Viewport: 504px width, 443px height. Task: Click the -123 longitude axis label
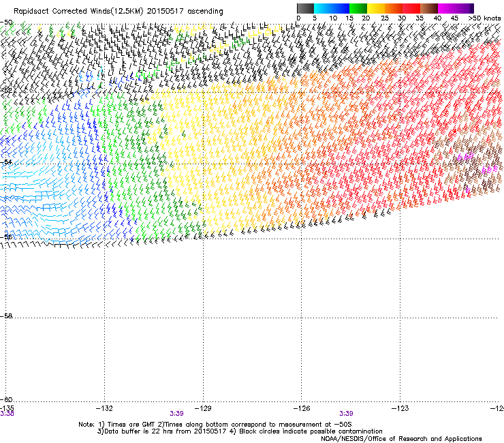click(400, 408)
